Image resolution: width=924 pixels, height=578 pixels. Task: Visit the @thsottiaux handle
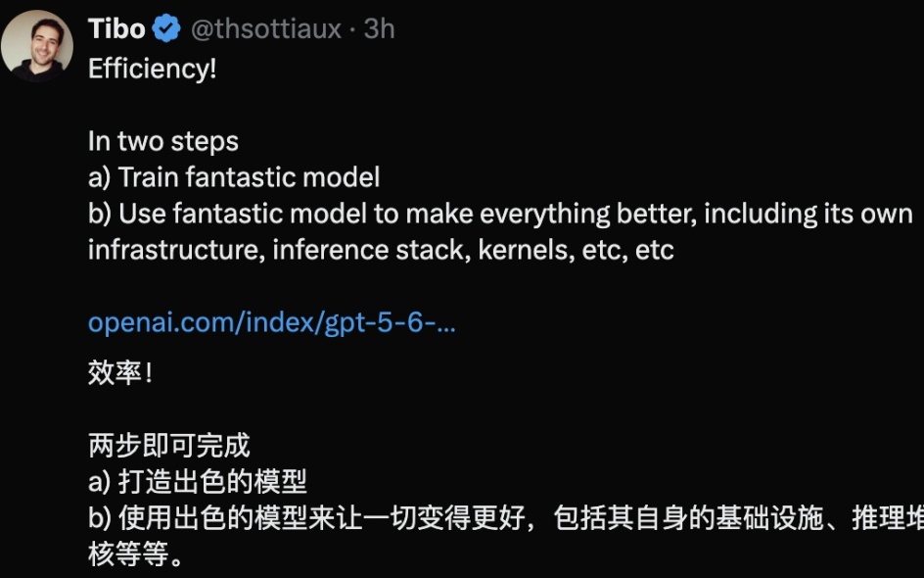coord(266,29)
